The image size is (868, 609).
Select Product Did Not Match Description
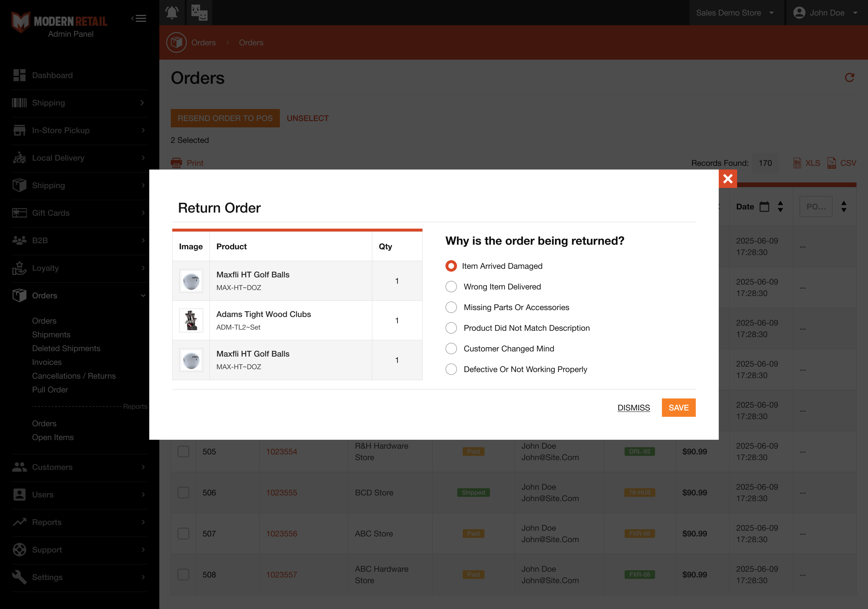coord(451,328)
